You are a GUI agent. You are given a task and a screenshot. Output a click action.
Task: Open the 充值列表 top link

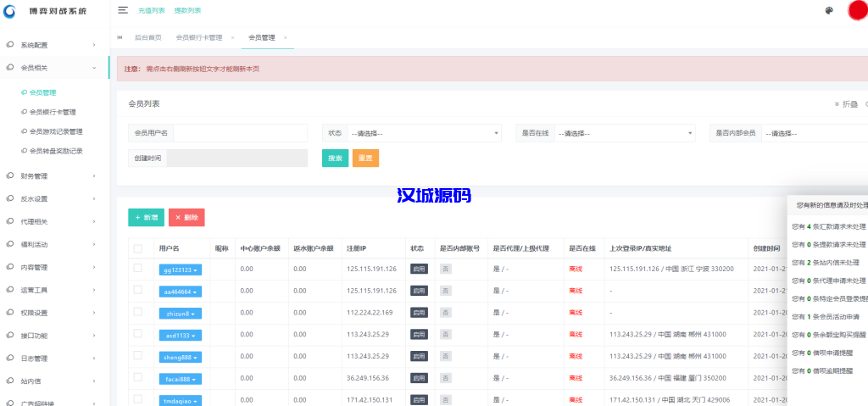click(x=151, y=10)
